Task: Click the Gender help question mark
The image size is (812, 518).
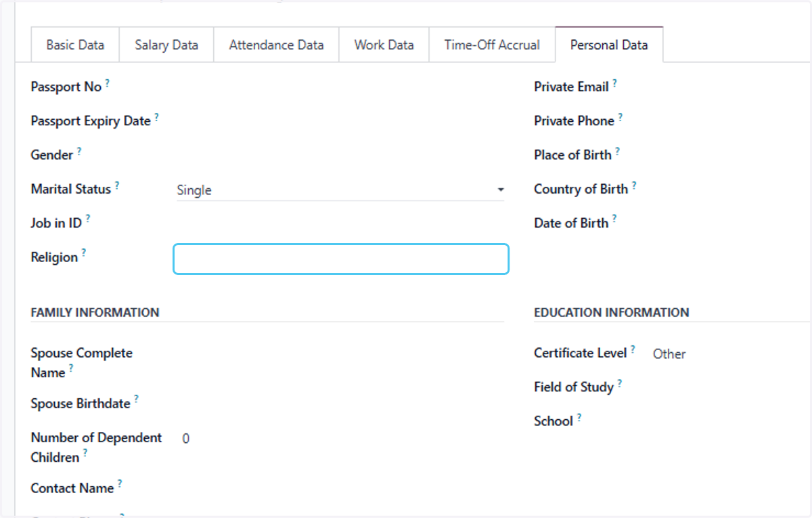Action: tap(78, 150)
